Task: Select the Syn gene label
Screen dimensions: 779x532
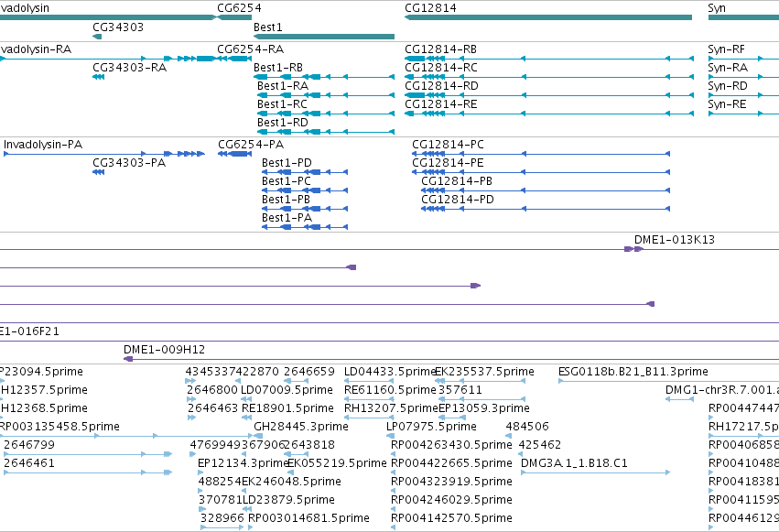Action: point(717,8)
